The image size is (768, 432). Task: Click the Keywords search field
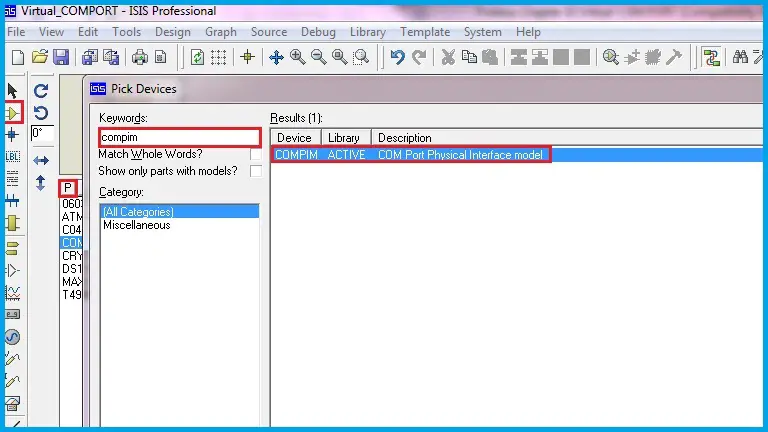pos(180,137)
